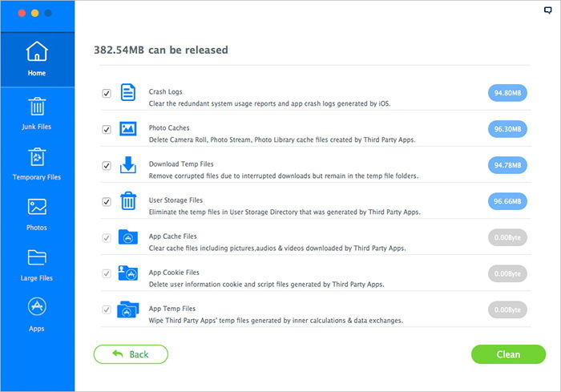This screenshot has width=561, height=392.
Task: Click the Crash Logs document icon
Action: click(x=128, y=92)
